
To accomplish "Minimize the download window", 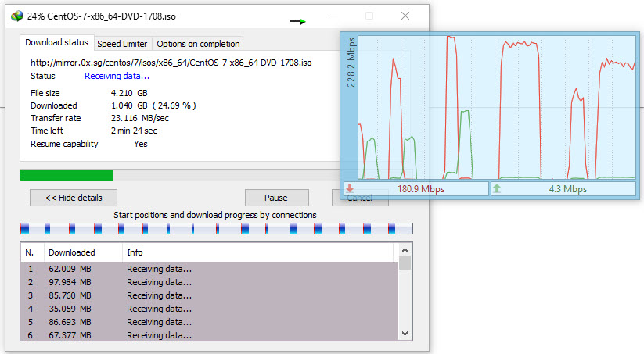I will (334, 16).
